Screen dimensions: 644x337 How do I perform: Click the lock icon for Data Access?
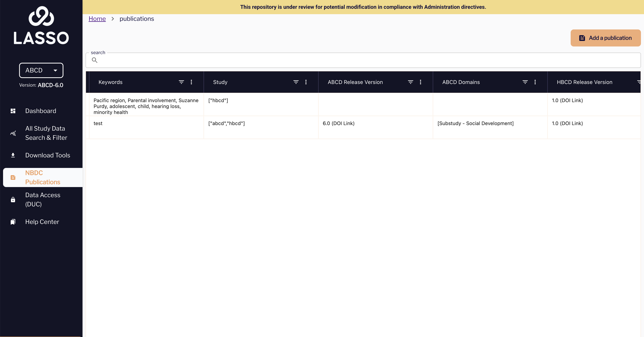(x=13, y=199)
